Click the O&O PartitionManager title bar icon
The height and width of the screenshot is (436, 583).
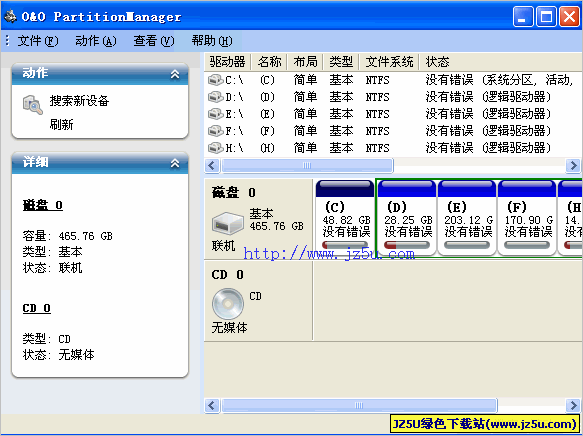click(x=10, y=16)
